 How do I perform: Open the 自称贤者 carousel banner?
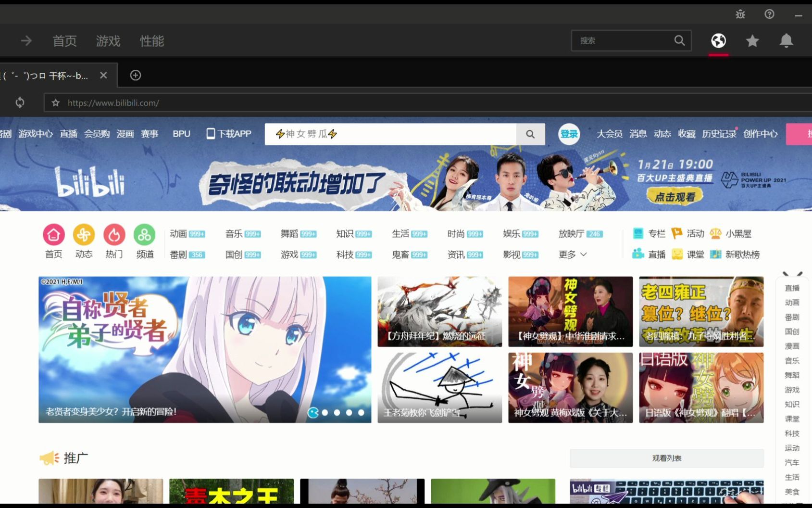205,350
